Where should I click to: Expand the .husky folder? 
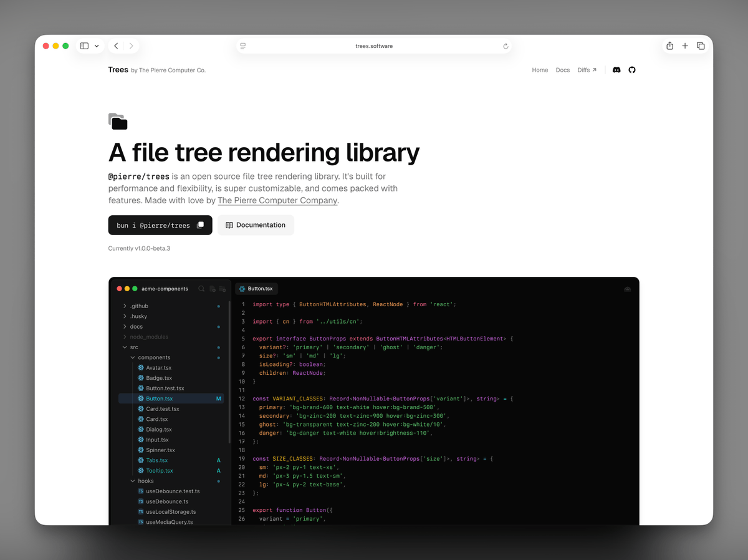click(125, 316)
